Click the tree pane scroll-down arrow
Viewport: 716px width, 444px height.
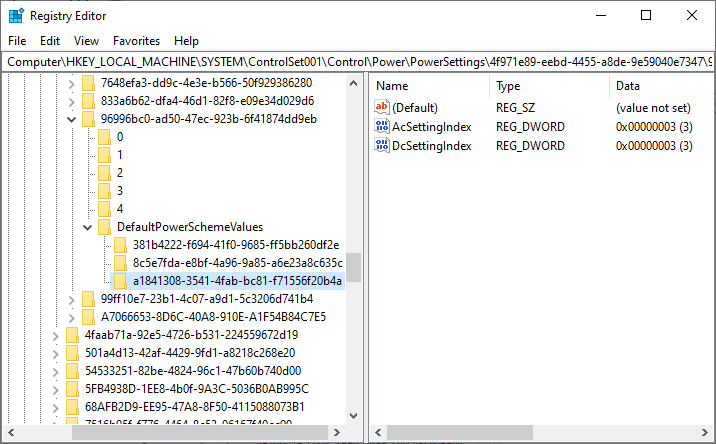[353, 416]
